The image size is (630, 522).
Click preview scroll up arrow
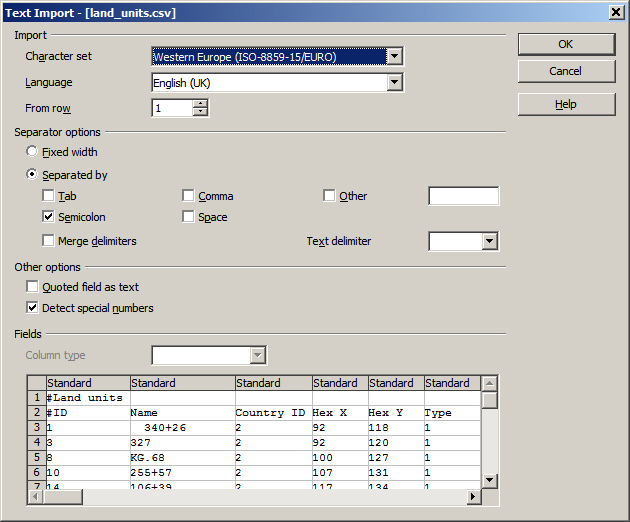pyautogui.click(x=489, y=384)
